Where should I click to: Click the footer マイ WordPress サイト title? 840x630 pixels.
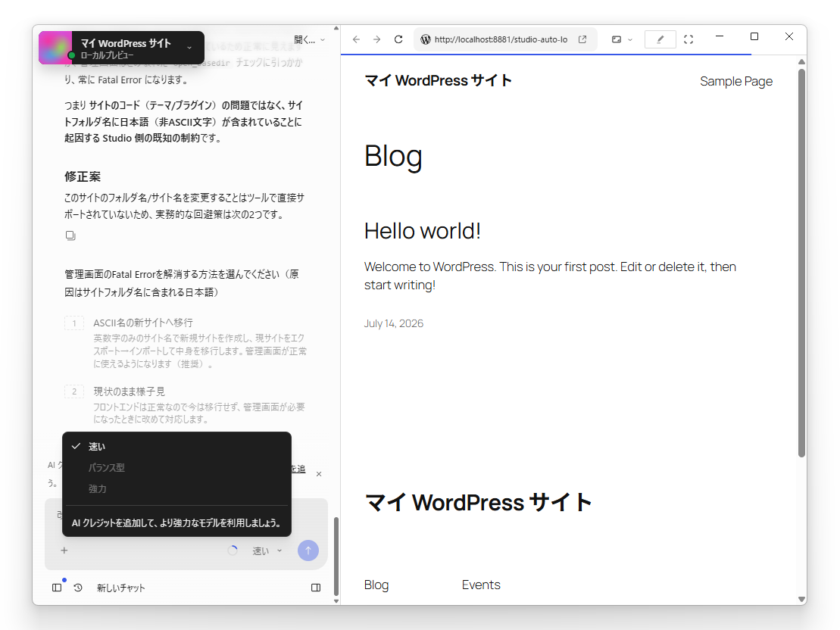[x=478, y=503]
